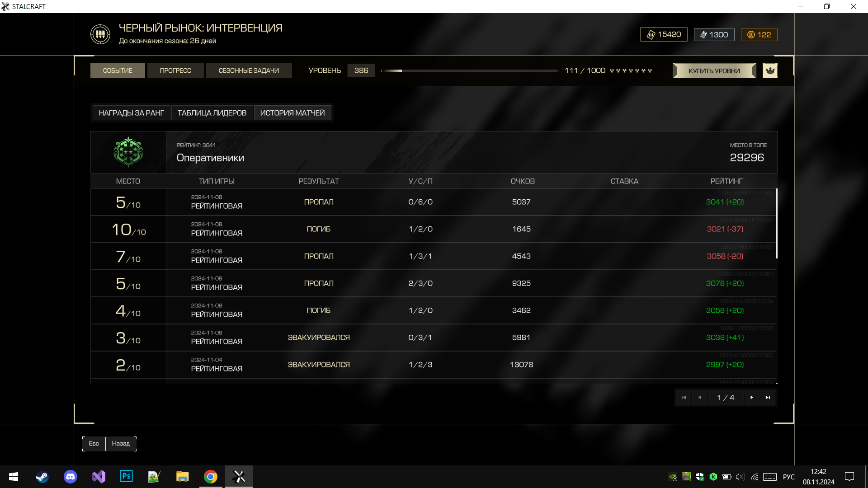Screen dimensions: 868x488
Task: Select the 10/10 place match row
Action: 433,229
